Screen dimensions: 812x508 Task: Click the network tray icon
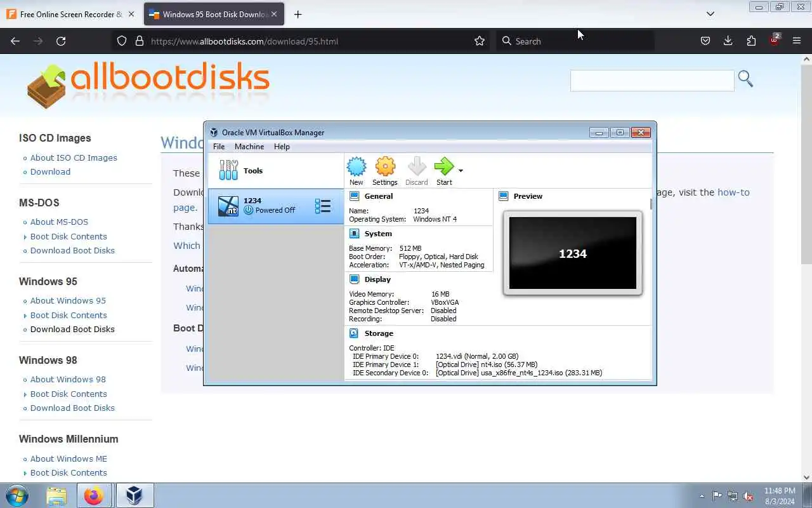tap(733, 496)
